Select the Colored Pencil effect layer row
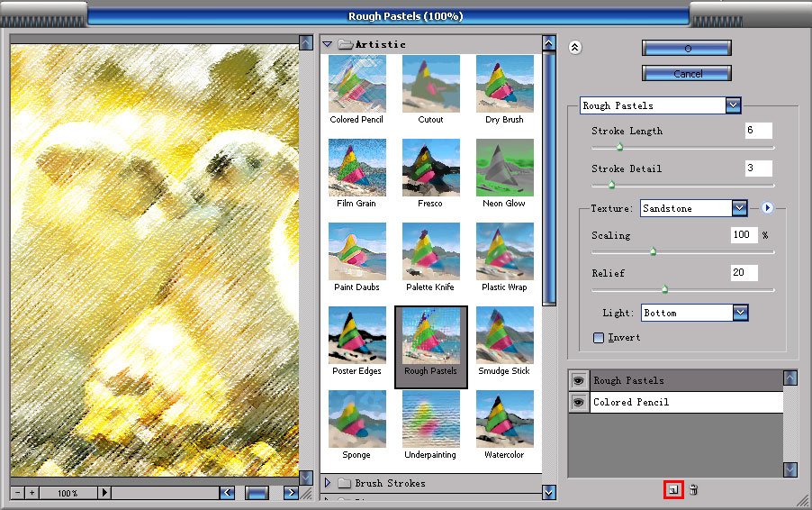 point(686,402)
